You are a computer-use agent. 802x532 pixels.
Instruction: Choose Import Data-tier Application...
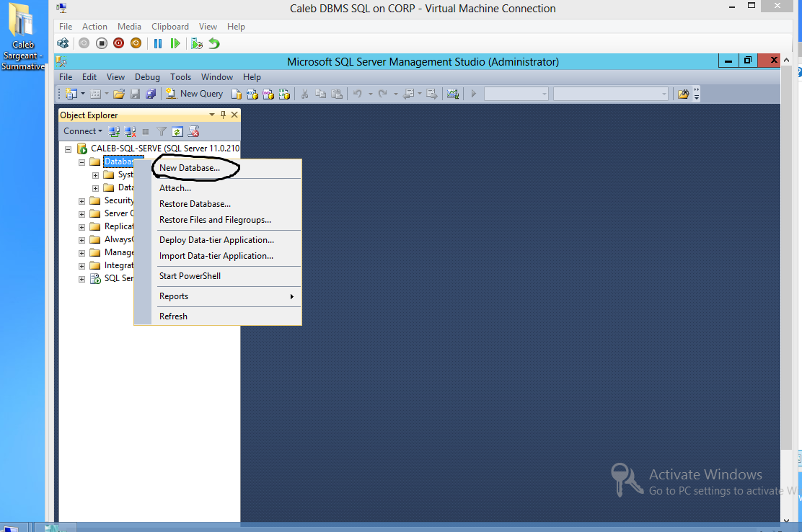coord(216,255)
